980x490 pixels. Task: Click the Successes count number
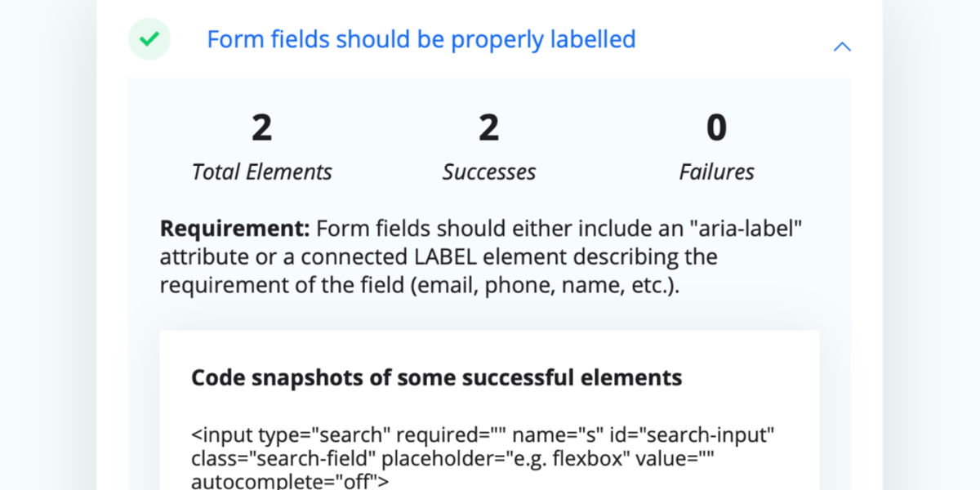point(488,128)
